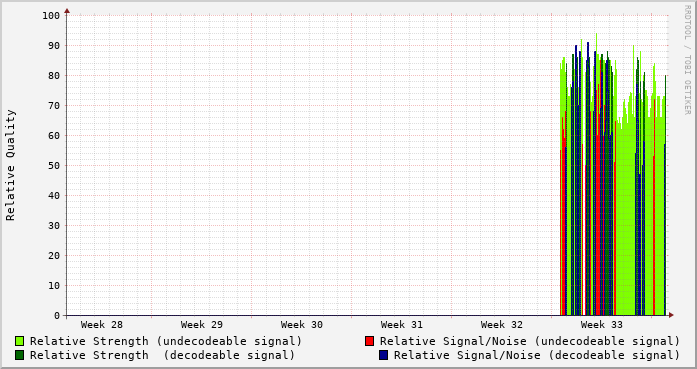Click the dark blue decodeable Signal/Noise swatch
The image size is (697, 369).
383,355
